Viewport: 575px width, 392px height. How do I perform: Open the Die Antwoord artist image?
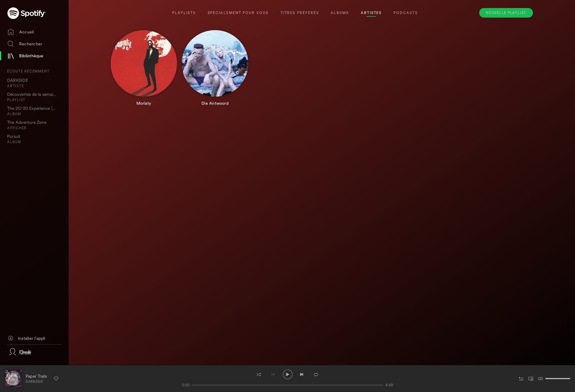point(215,63)
